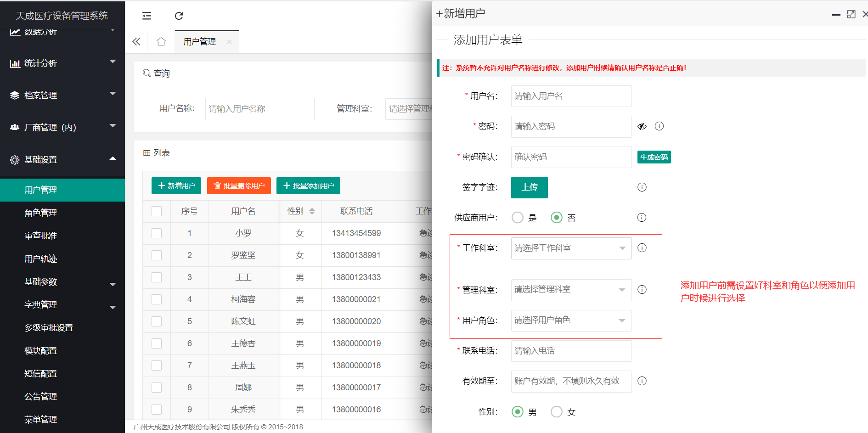The height and width of the screenshot is (433, 868).
Task: Maximize the 新增用户 dialog
Action: [851, 14]
